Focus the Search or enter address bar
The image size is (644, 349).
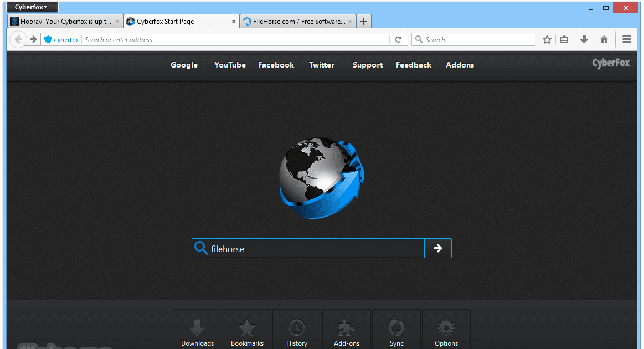coord(235,39)
